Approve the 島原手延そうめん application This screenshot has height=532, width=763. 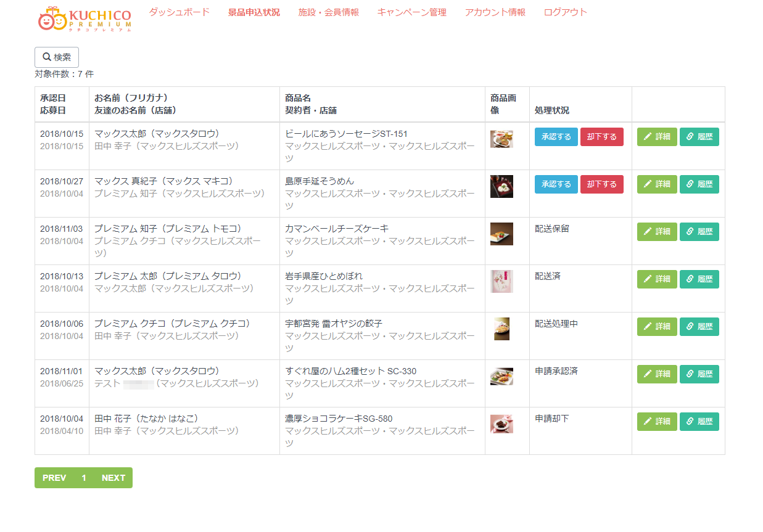(x=556, y=184)
